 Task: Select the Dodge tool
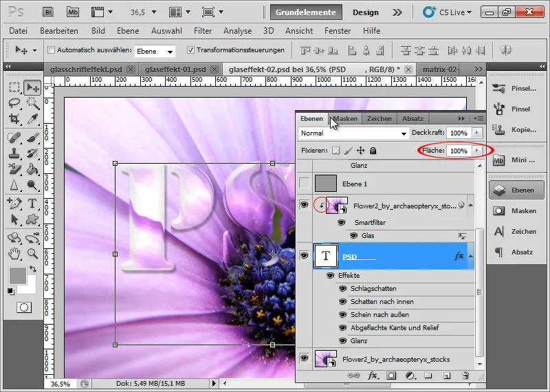pyautogui.click(x=32, y=184)
